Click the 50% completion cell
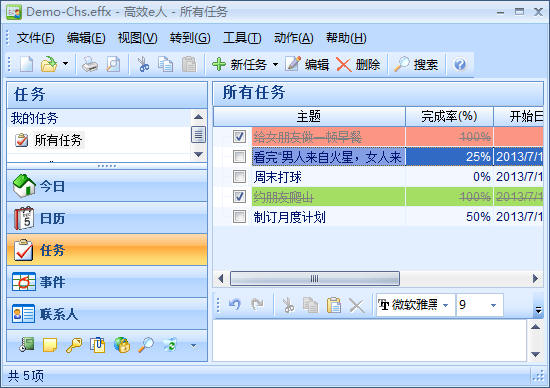 449,216
